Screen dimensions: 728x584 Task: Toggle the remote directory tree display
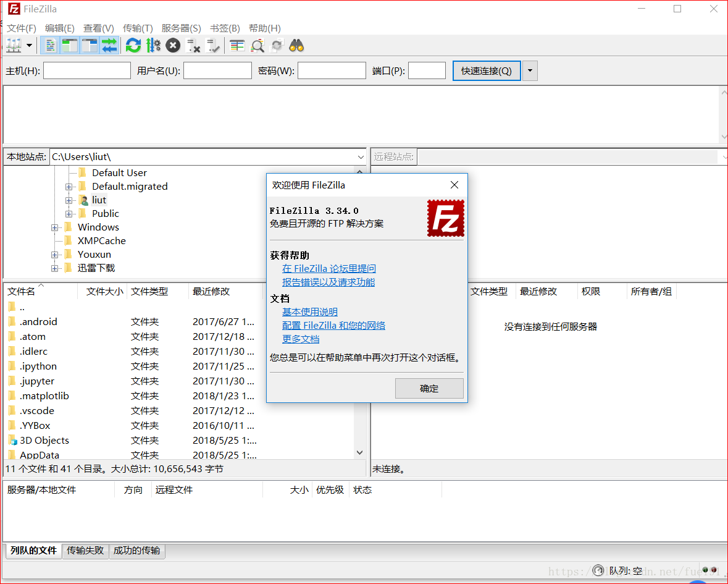[x=89, y=46]
